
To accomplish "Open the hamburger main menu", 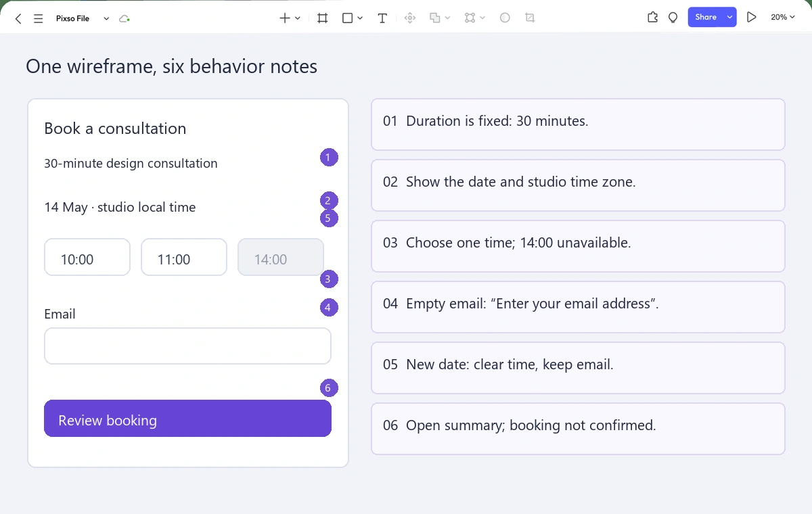I will 39,19.
